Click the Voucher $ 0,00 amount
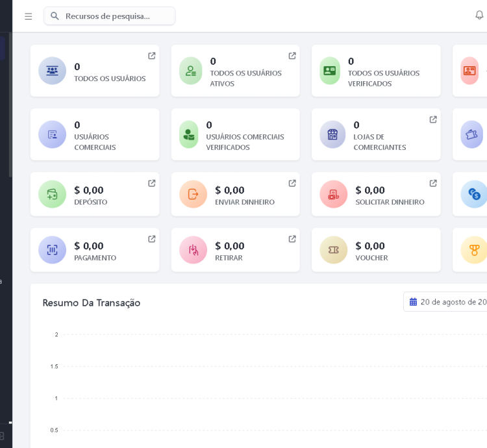Image resolution: width=487 pixels, height=448 pixels. click(370, 246)
